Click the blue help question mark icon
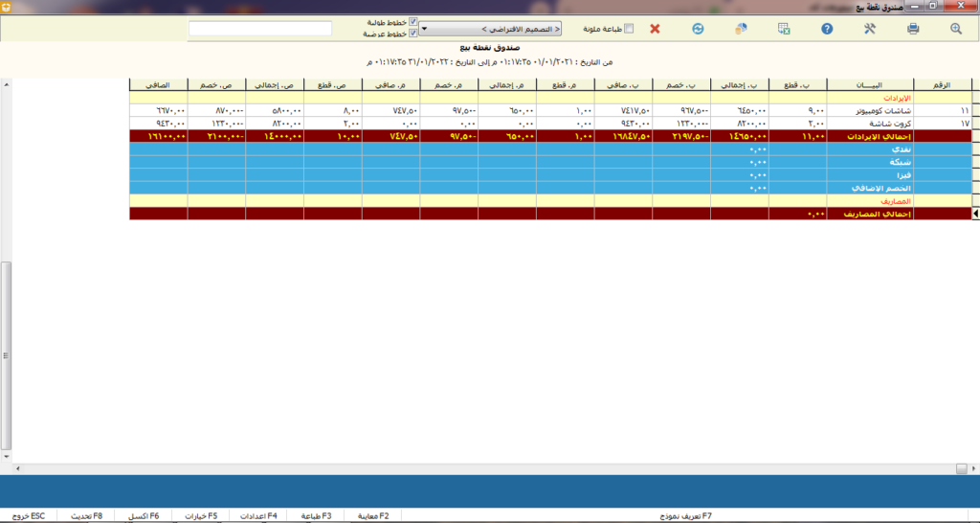Viewport: 980px width, 523px height. coord(827,29)
